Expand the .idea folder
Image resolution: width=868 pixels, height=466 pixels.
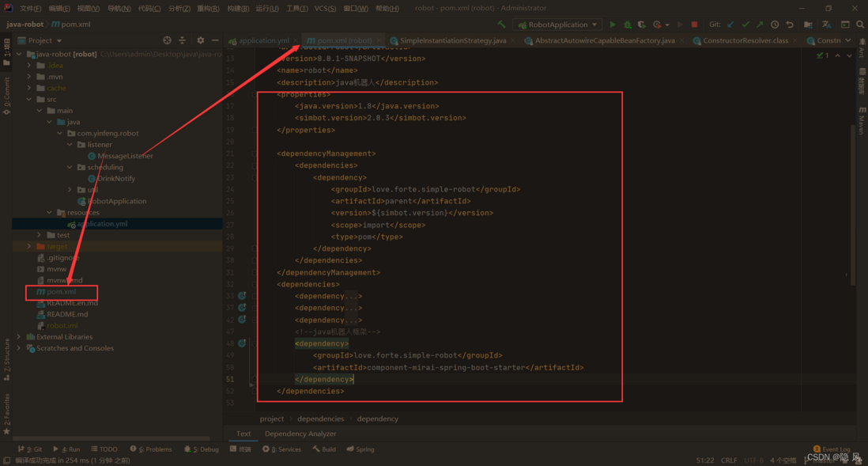tap(29, 66)
